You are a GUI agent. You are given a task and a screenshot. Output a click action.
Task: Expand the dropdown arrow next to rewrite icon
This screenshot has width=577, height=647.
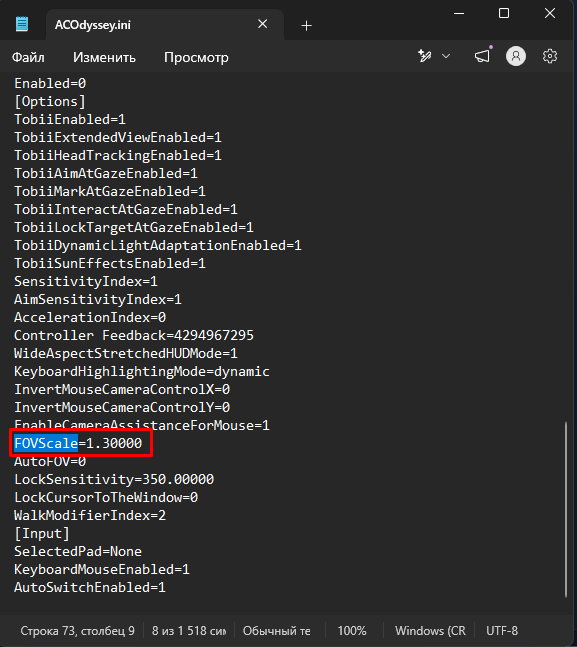(446, 56)
